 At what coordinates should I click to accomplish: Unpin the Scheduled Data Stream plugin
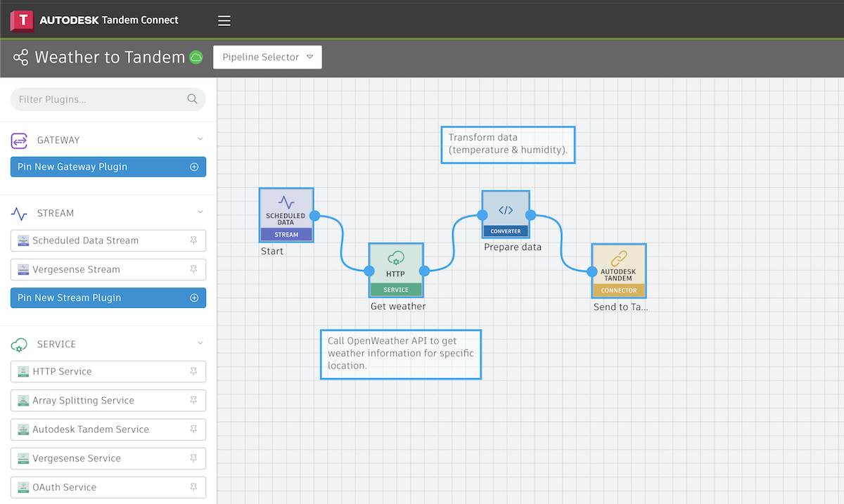(x=193, y=240)
